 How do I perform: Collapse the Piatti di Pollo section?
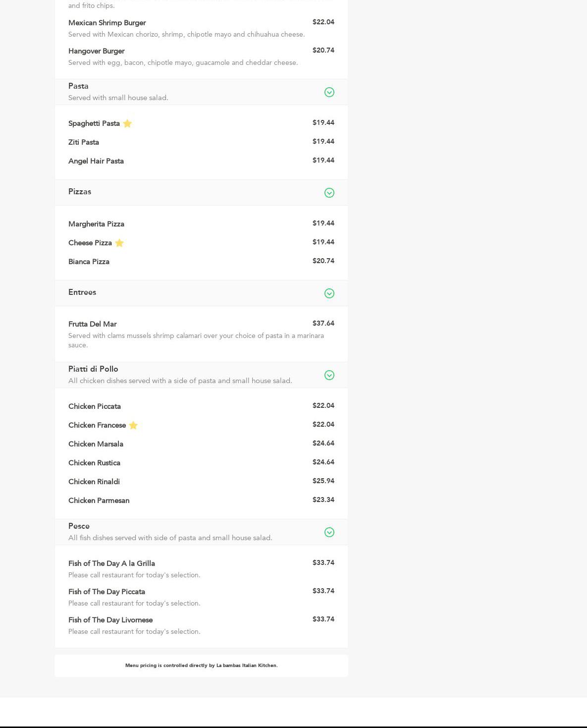coord(329,375)
